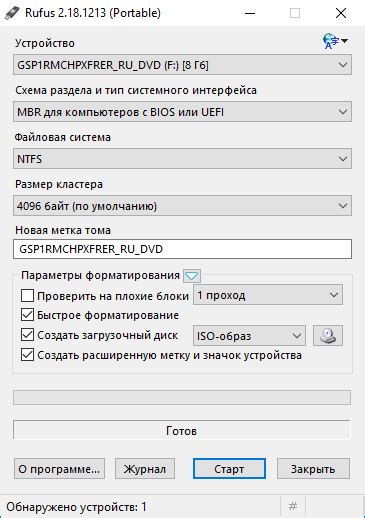Enable check for bad blocks checkbox
Viewport: 365px width, 518px height.
(x=27, y=295)
